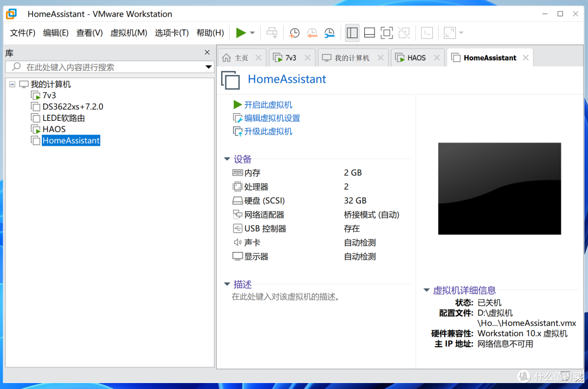Toggle the thumbnail bar view icon
The image size is (588, 389).
(369, 33)
